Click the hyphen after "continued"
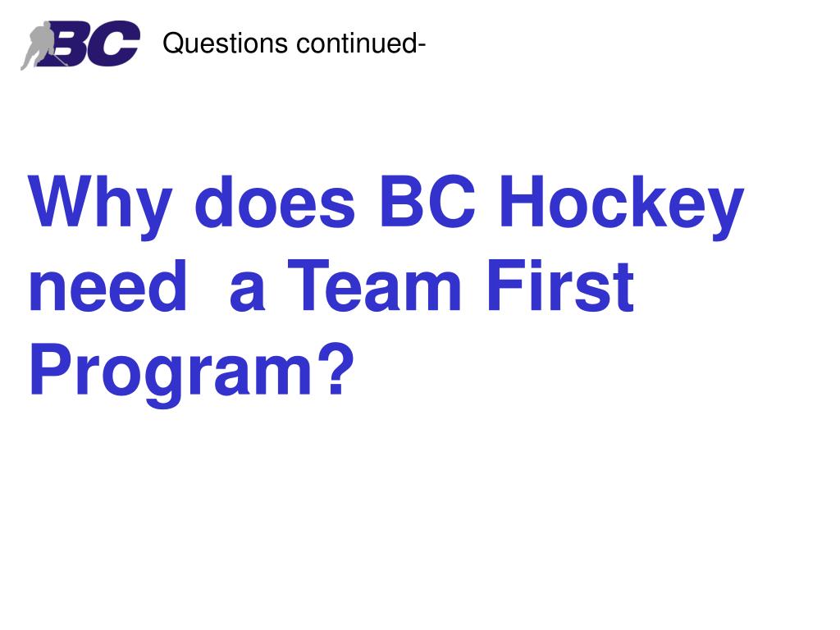The width and height of the screenshot is (840, 630). tap(421, 45)
